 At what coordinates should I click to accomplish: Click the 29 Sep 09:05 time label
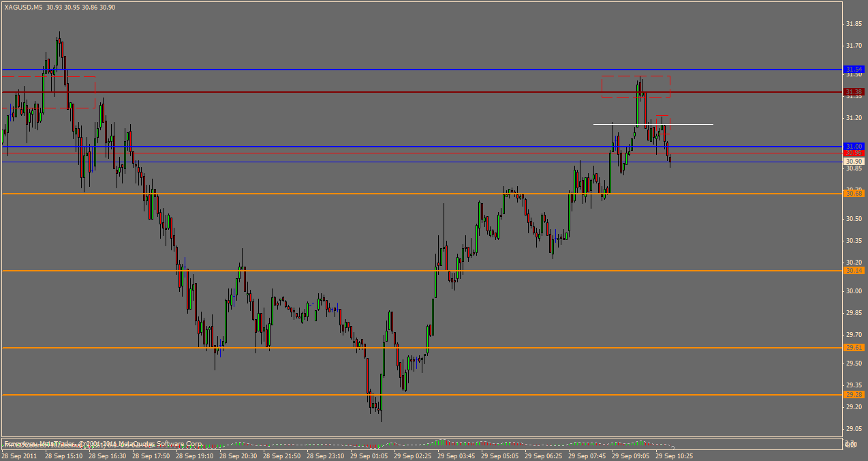point(631,455)
